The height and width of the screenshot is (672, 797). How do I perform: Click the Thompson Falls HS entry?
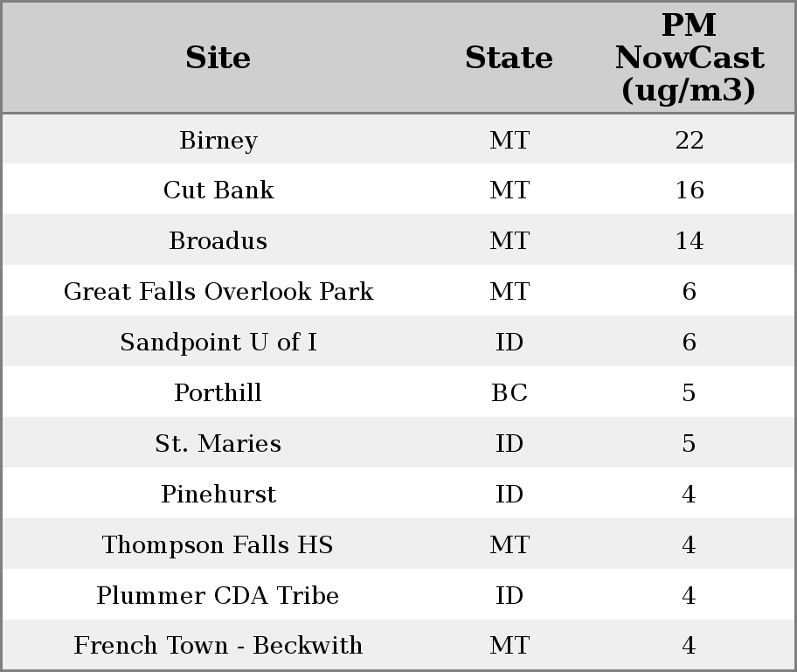(x=218, y=545)
